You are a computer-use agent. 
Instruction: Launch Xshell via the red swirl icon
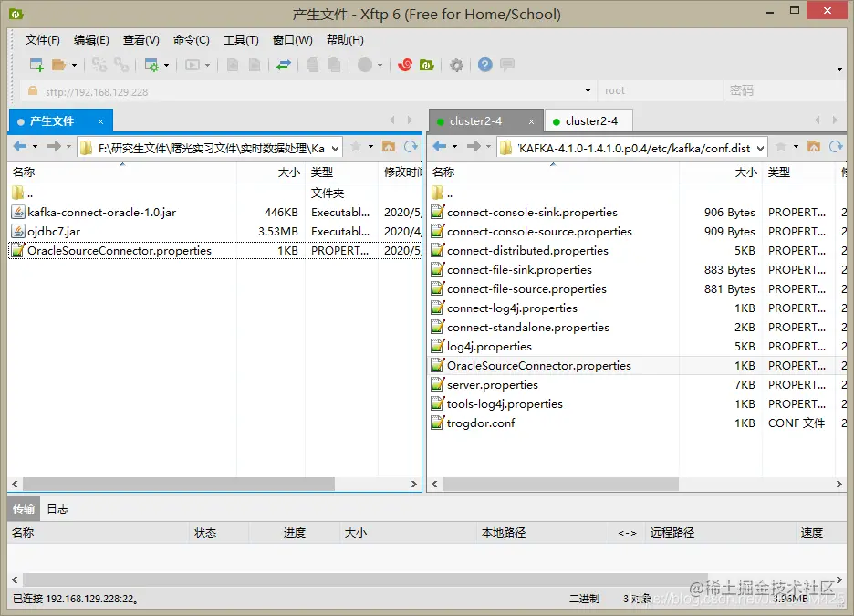click(x=405, y=65)
